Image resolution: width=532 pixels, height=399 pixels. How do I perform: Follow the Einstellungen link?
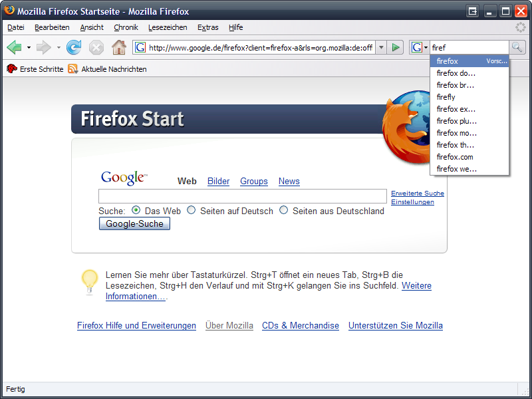[x=412, y=202]
